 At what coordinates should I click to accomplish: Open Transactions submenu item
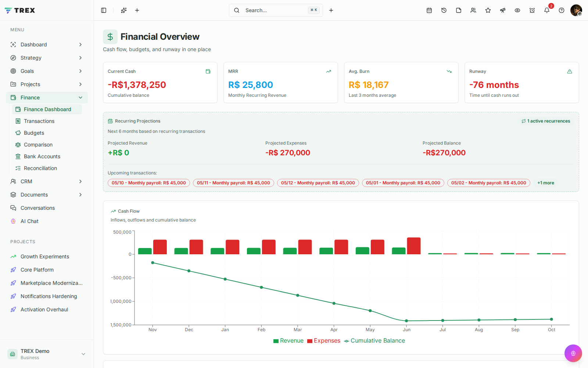(x=47, y=121)
